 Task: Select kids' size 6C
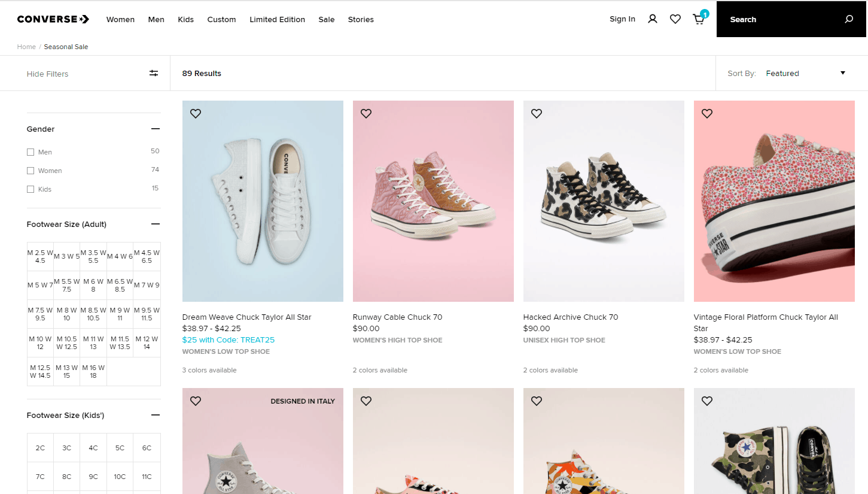coord(147,447)
